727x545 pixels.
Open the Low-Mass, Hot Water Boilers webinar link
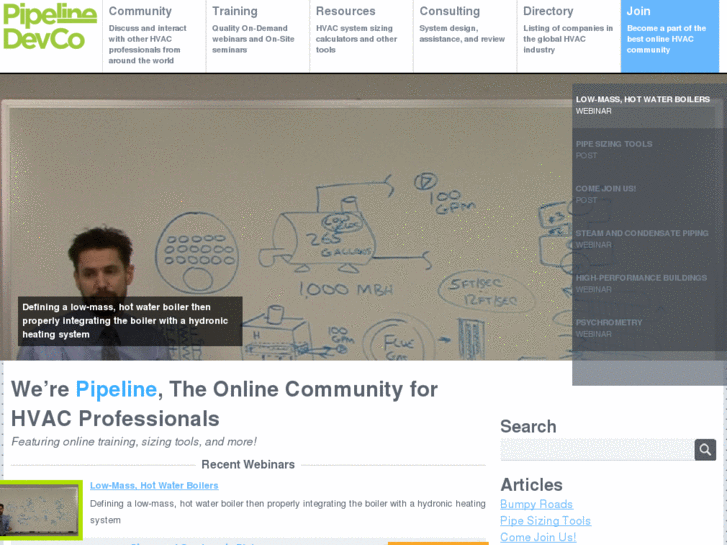point(154,486)
